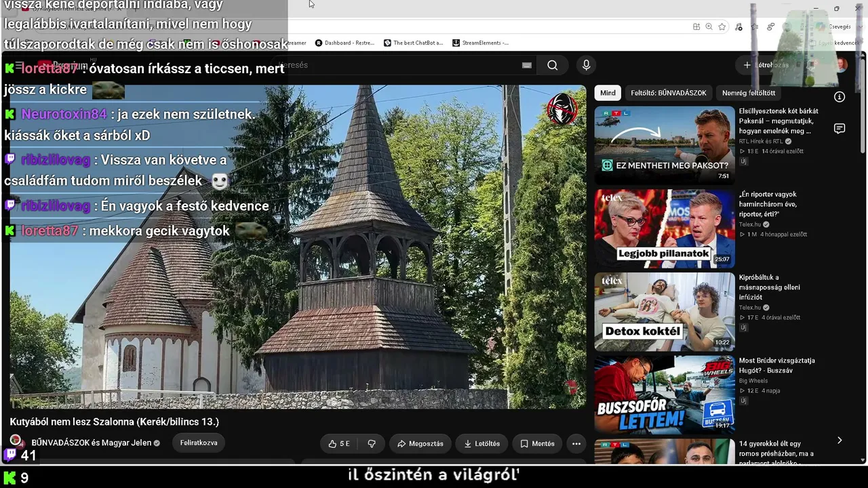Screen dimensions: 868x488
Task: Open the on-screen keyboard icon in search box
Action: tap(527, 65)
